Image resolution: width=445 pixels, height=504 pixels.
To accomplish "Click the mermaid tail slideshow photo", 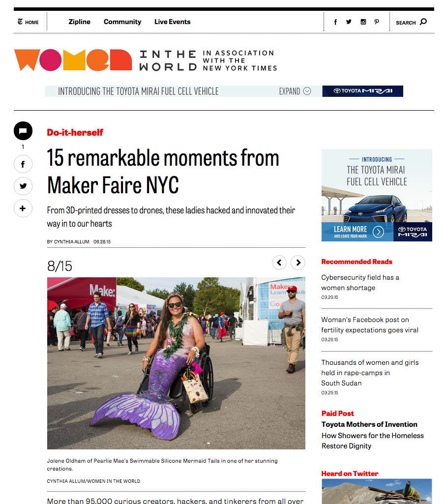I will (x=176, y=363).
